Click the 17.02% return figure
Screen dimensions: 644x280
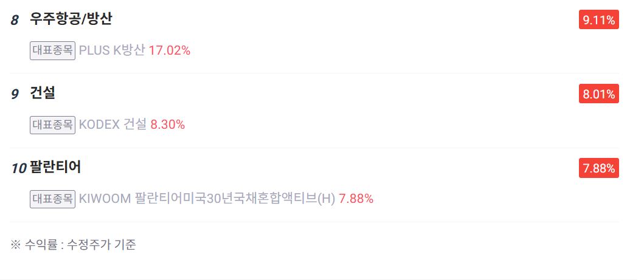coord(170,50)
